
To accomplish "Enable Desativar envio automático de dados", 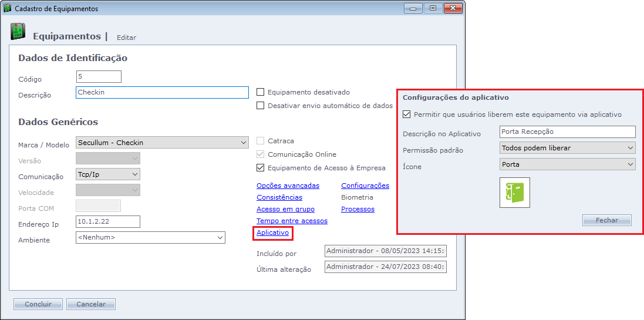I will pos(261,106).
